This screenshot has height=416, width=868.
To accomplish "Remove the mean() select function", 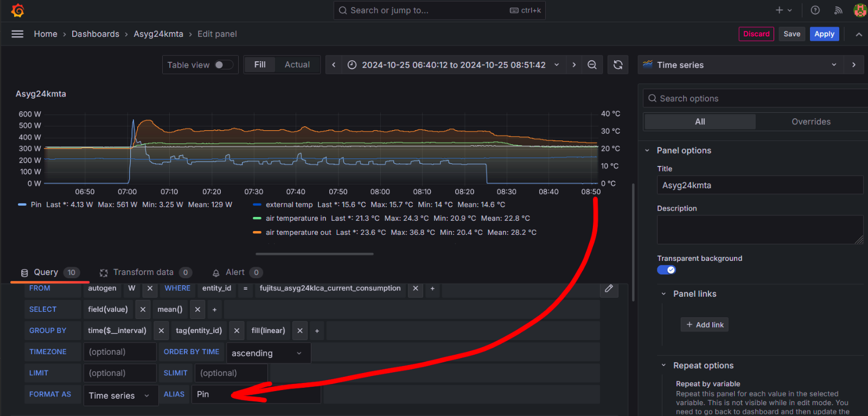I will pyautogui.click(x=197, y=309).
